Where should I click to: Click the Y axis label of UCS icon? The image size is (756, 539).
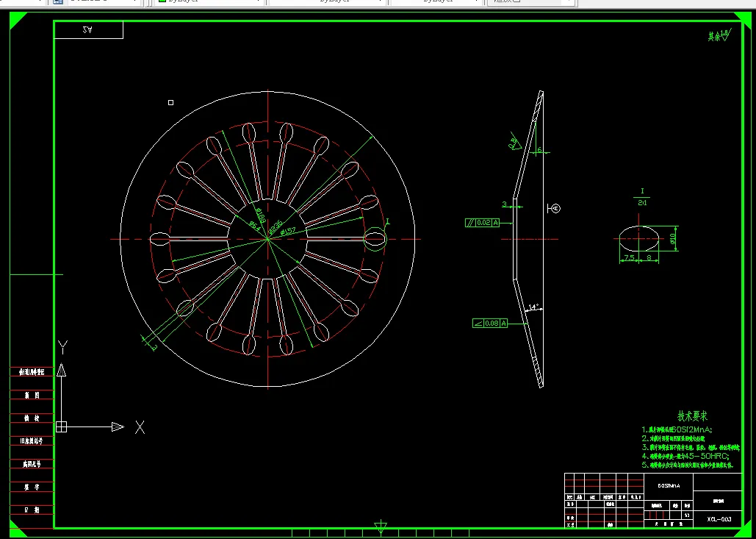(x=62, y=347)
